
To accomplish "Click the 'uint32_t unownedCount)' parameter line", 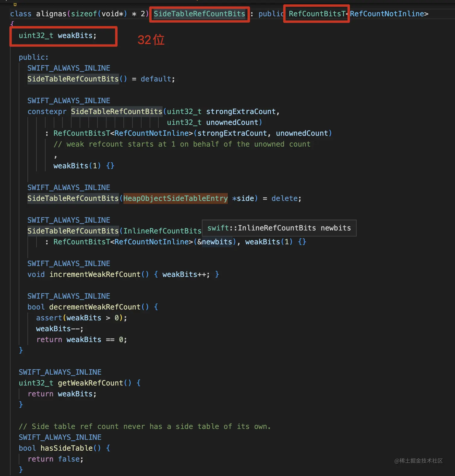I will click(x=215, y=122).
